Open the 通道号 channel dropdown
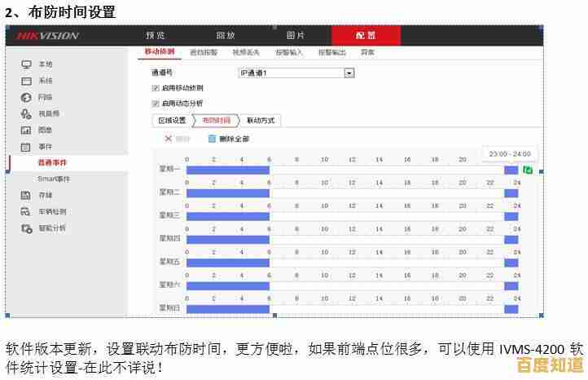 pyautogui.click(x=349, y=73)
